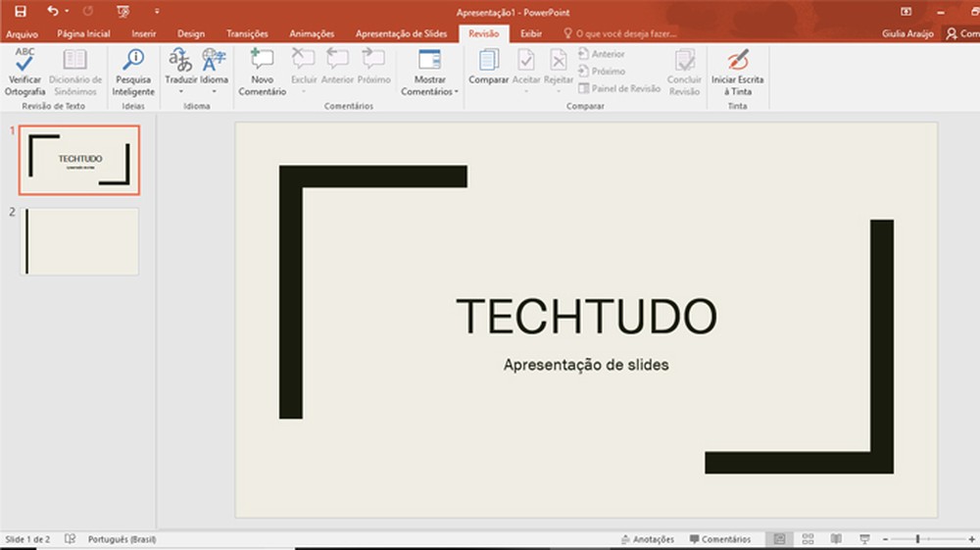Screen dimensions: 980x550
Task: Start slideshow from quick access toolbar
Action: point(123,11)
